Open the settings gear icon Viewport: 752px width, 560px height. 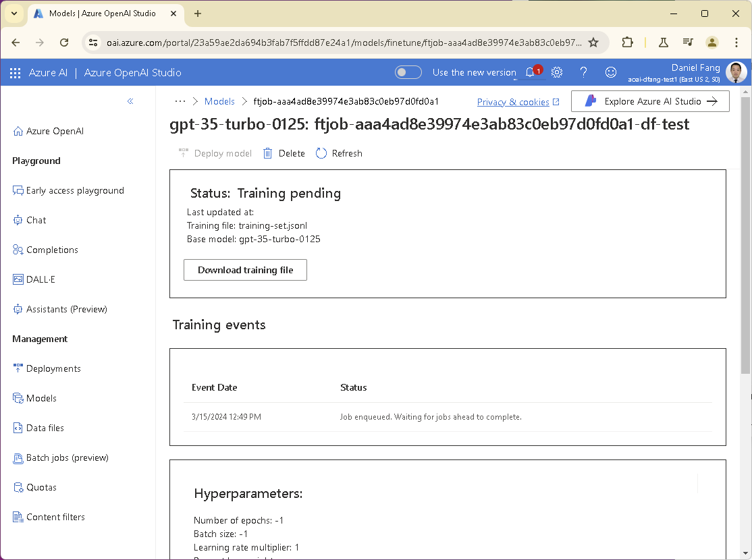(x=557, y=72)
